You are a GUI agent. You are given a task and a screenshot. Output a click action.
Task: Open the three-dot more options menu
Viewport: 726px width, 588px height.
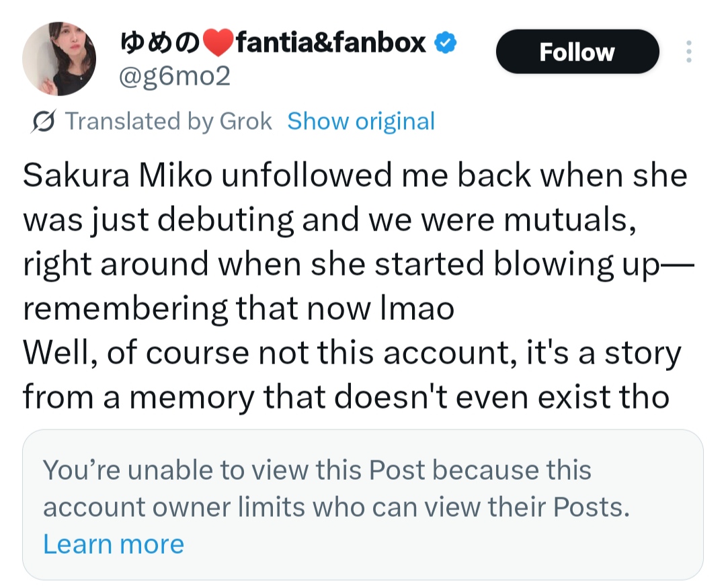(688, 52)
